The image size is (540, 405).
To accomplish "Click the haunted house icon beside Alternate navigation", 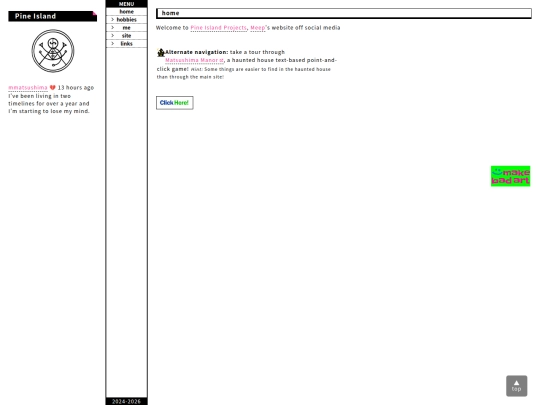I will [x=161, y=53].
